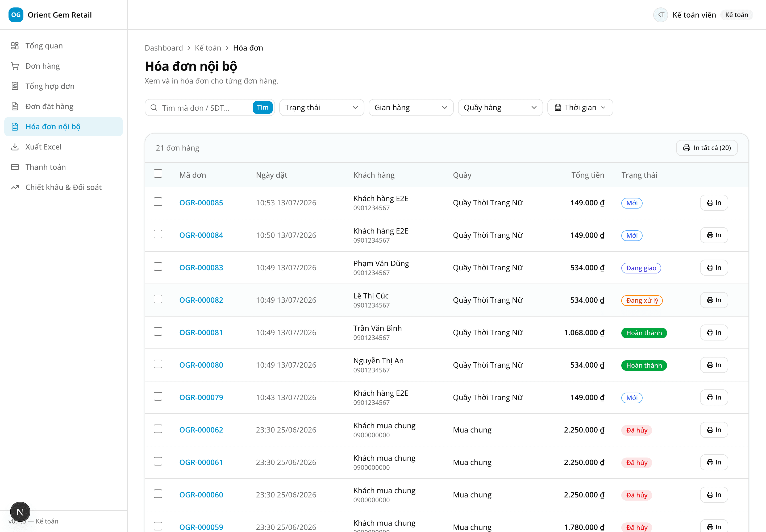This screenshot has width=766, height=532.
Task: Click customer name Lê Thị Cúc
Action: coord(371,296)
